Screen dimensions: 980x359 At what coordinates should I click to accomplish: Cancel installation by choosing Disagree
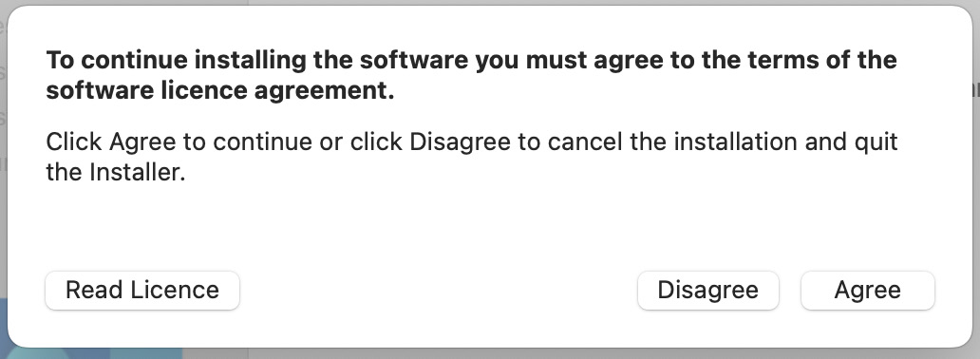coord(708,291)
